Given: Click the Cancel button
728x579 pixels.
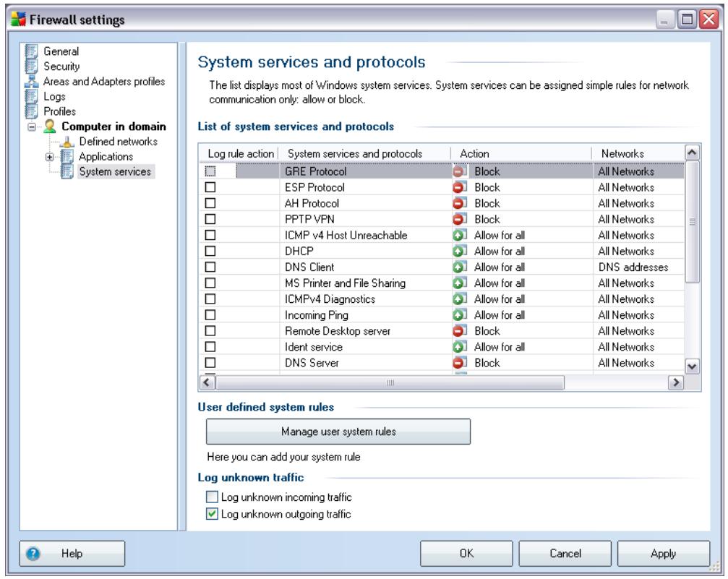Looking at the screenshot, I should point(565,554).
